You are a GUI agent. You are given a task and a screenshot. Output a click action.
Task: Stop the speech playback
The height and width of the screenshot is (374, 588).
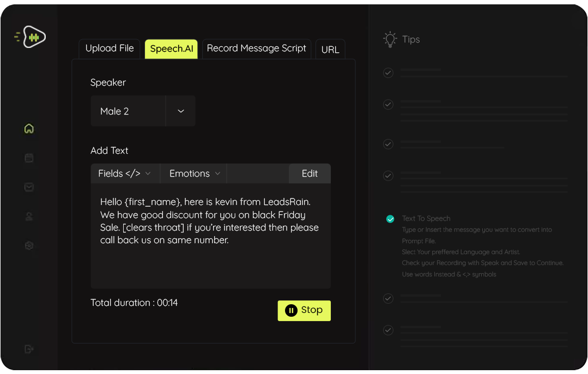pos(304,311)
